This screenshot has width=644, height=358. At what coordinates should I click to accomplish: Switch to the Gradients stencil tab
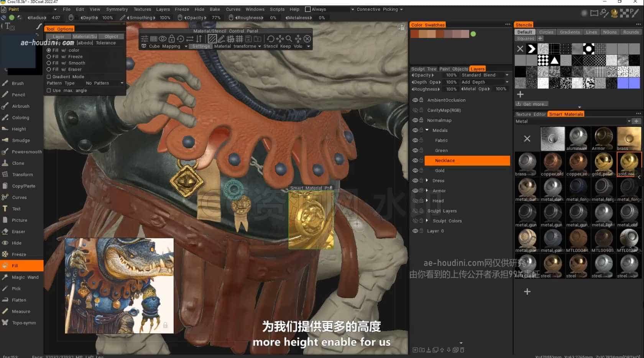click(570, 32)
